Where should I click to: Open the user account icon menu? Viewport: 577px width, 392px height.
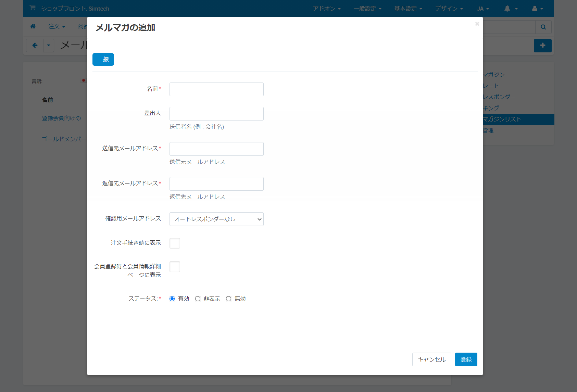(x=538, y=9)
